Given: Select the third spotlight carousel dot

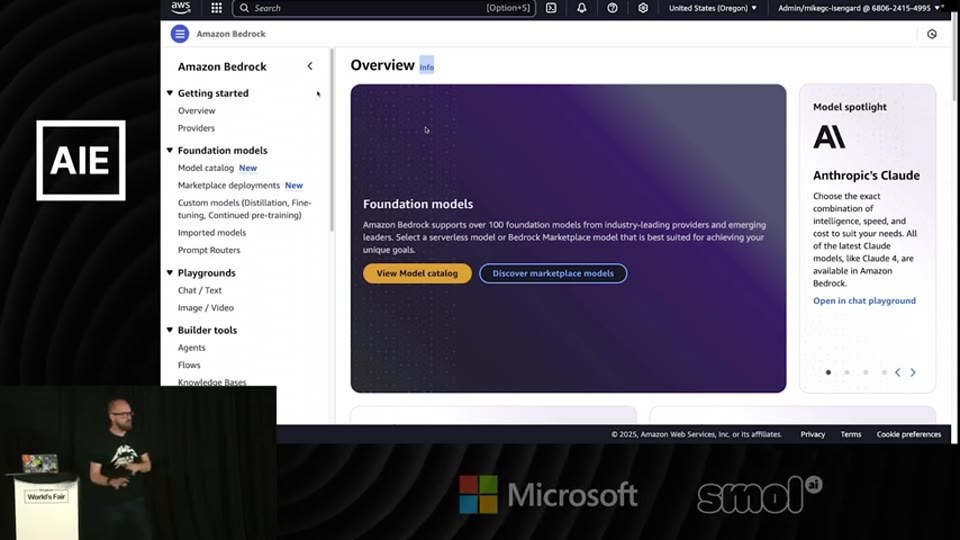Looking at the screenshot, I should pos(865,372).
